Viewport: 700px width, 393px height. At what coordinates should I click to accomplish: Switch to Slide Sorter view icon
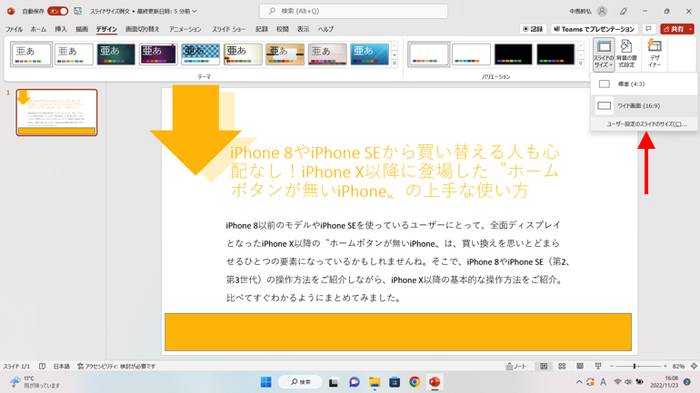562,366
